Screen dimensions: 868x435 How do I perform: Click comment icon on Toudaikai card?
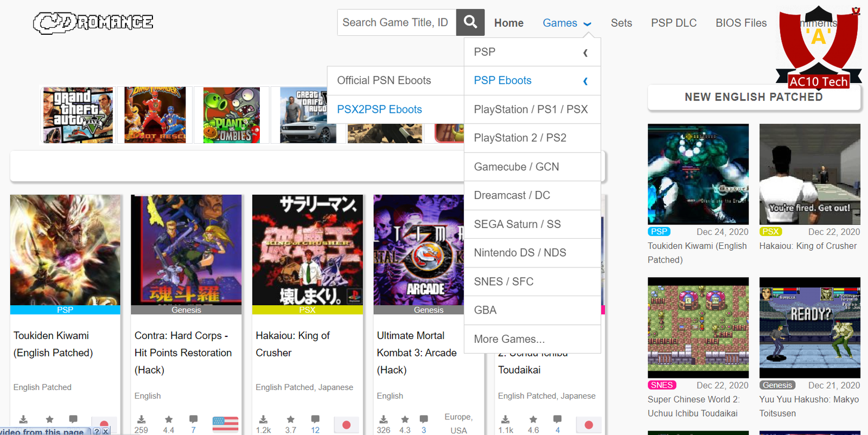coord(557,419)
